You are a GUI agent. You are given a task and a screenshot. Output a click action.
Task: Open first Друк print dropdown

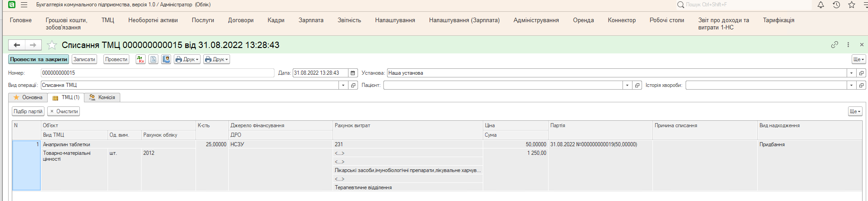187,59
